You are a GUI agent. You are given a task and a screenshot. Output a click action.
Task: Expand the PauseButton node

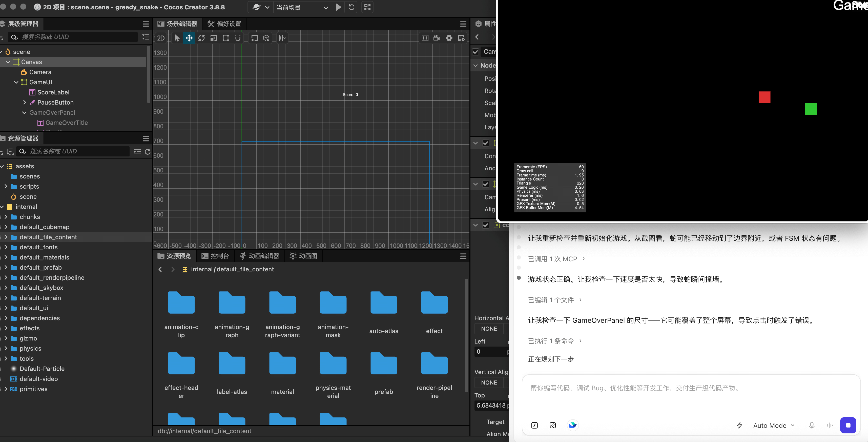24,102
